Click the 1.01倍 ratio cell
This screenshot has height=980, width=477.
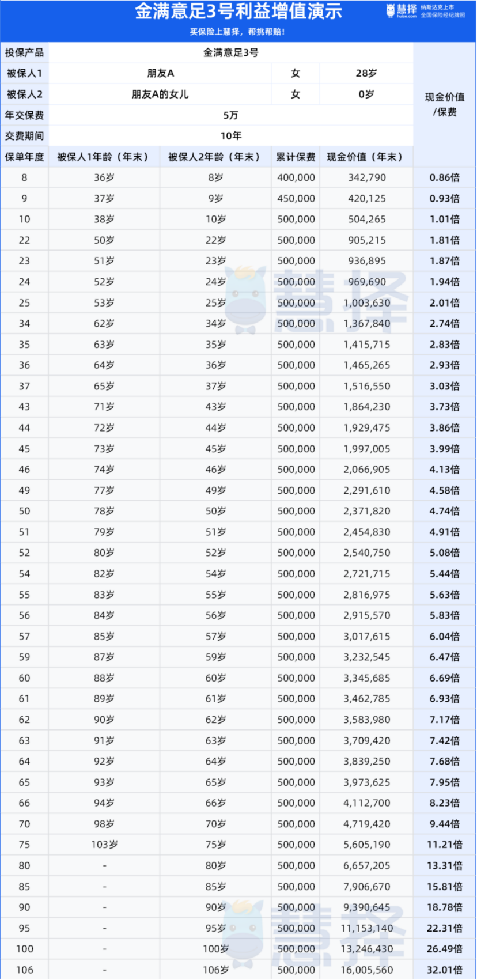pos(444,220)
